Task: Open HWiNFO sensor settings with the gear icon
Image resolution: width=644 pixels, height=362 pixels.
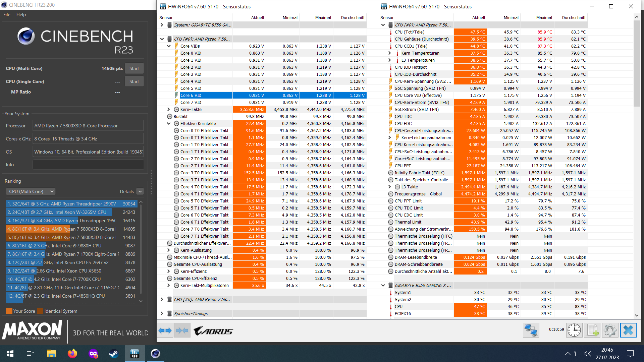Action: pyautogui.click(x=610, y=330)
